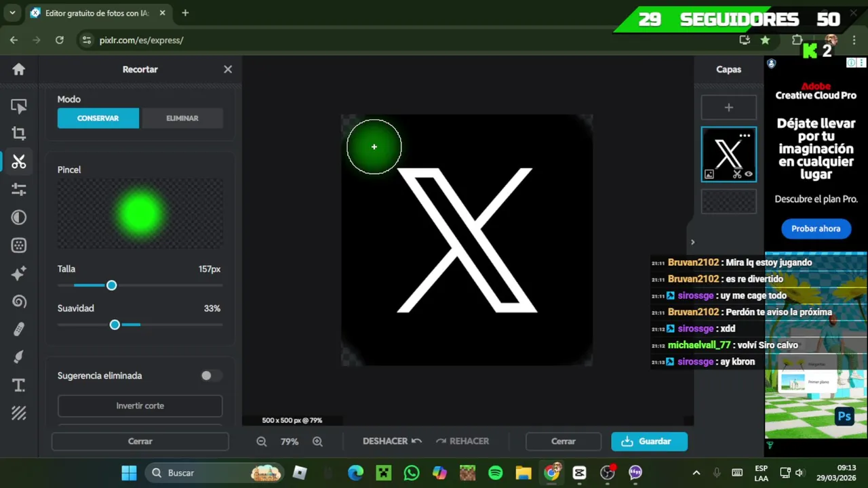Click the pixlr.com address bar
Image resolution: width=868 pixels, height=488 pixels.
click(x=407, y=40)
